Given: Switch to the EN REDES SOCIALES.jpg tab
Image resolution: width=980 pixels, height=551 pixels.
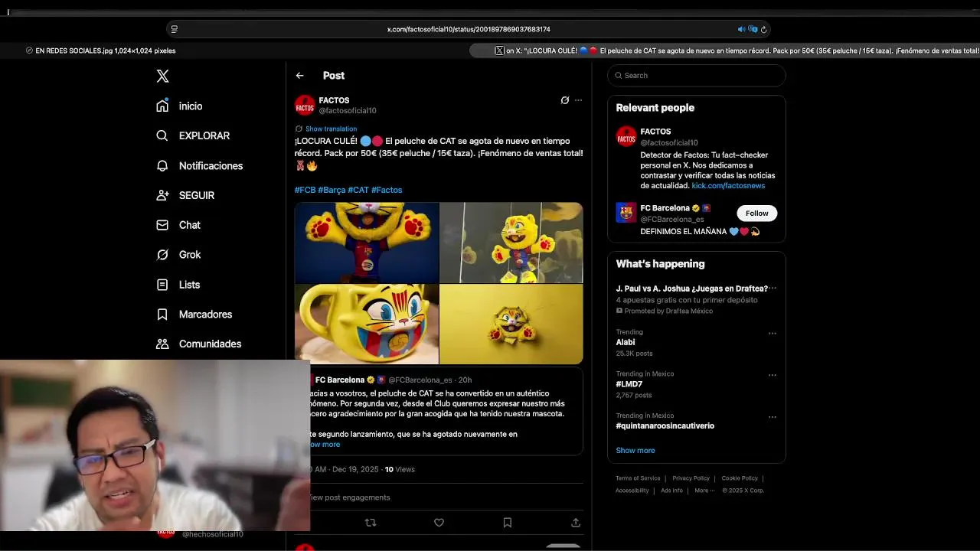Looking at the screenshot, I should pyautogui.click(x=100, y=51).
